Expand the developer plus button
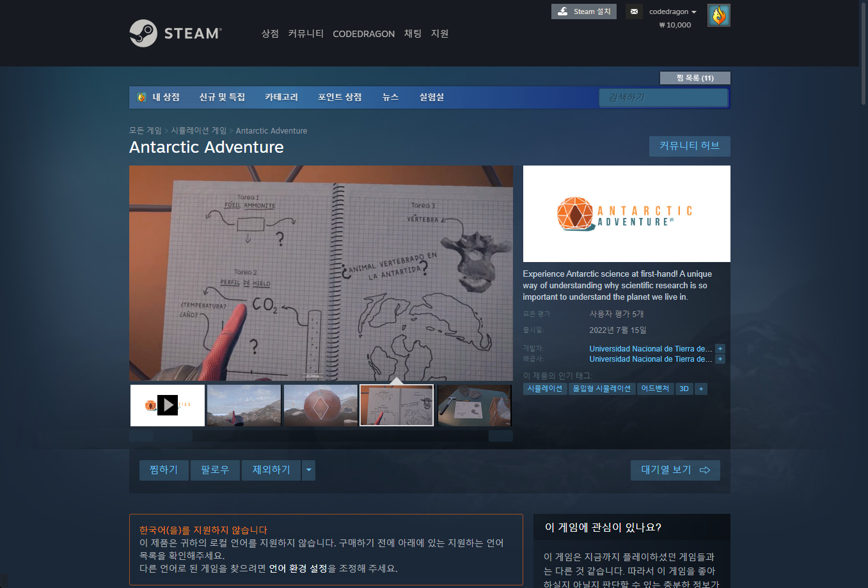Screen dimensions: 868x588 coord(720,349)
